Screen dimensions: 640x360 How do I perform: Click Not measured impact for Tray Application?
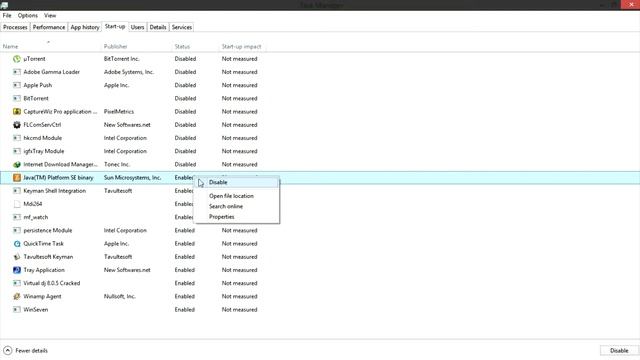click(240, 270)
